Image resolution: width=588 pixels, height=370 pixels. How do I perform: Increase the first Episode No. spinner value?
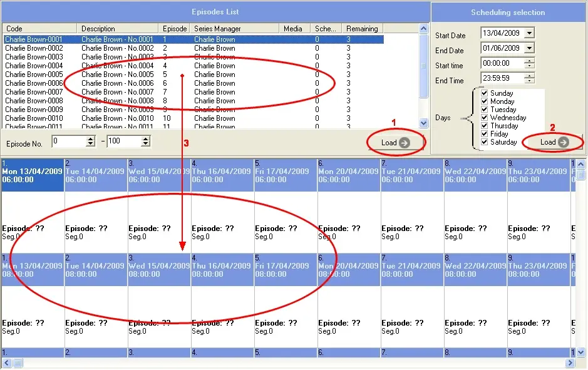[x=90, y=139]
